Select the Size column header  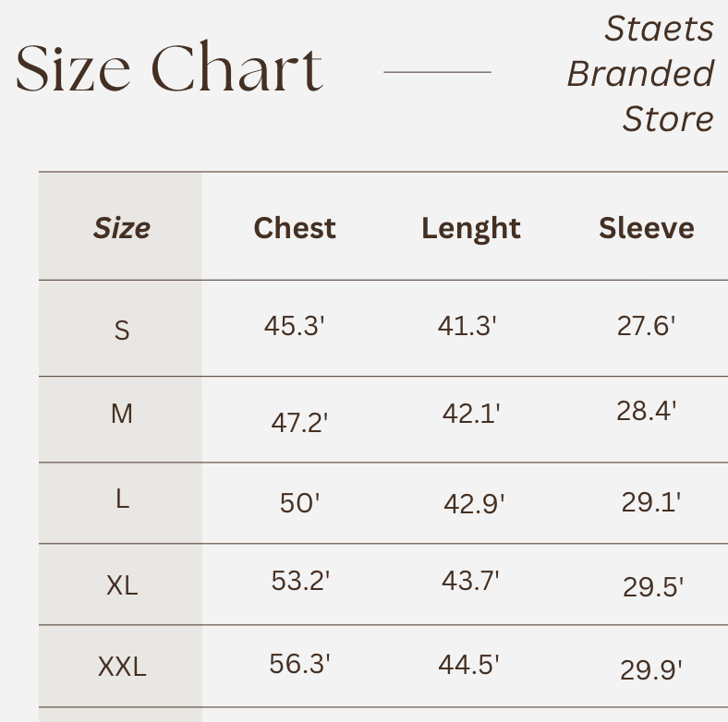pyautogui.click(x=122, y=228)
